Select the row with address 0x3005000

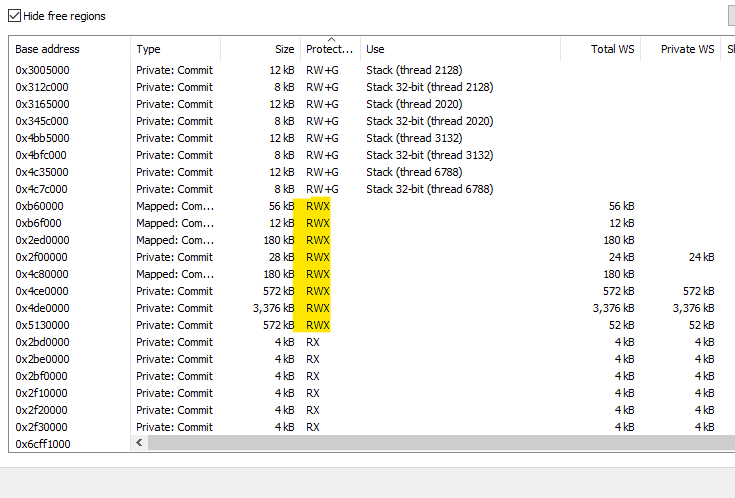(x=372, y=70)
